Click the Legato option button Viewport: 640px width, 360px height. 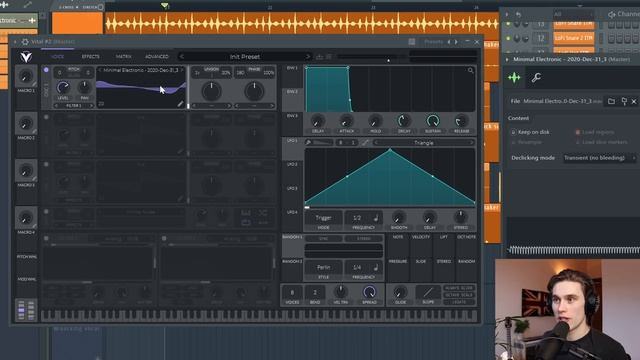tap(459, 302)
